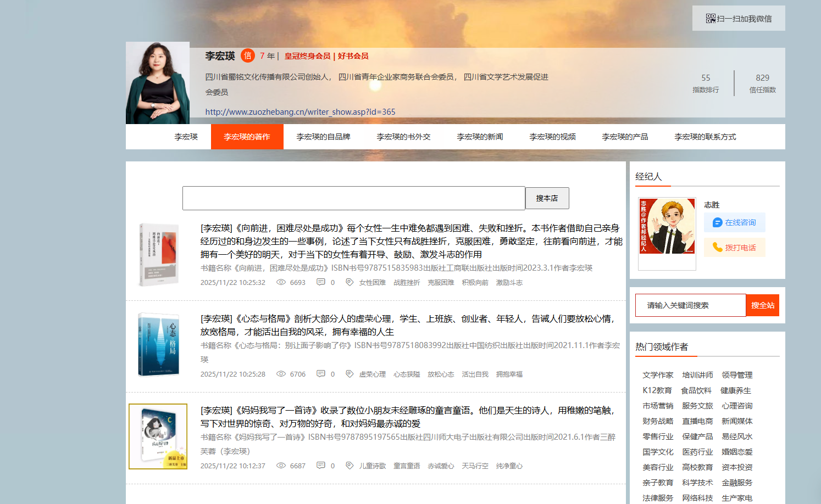The image size is (821, 504).
Task: Open the 李宏瑛的新闻 tab
Action: coord(480,137)
